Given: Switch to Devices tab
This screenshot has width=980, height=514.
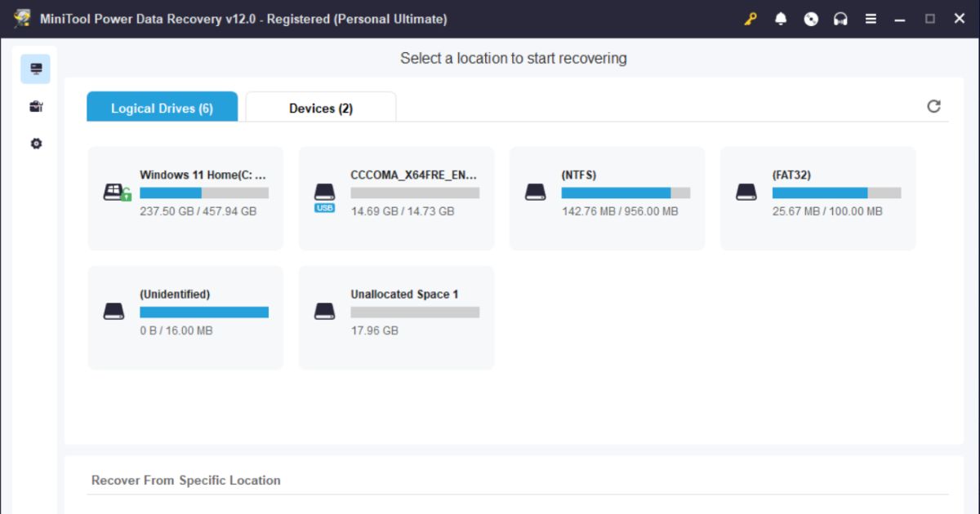Looking at the screenshot, I should (321, 107).
